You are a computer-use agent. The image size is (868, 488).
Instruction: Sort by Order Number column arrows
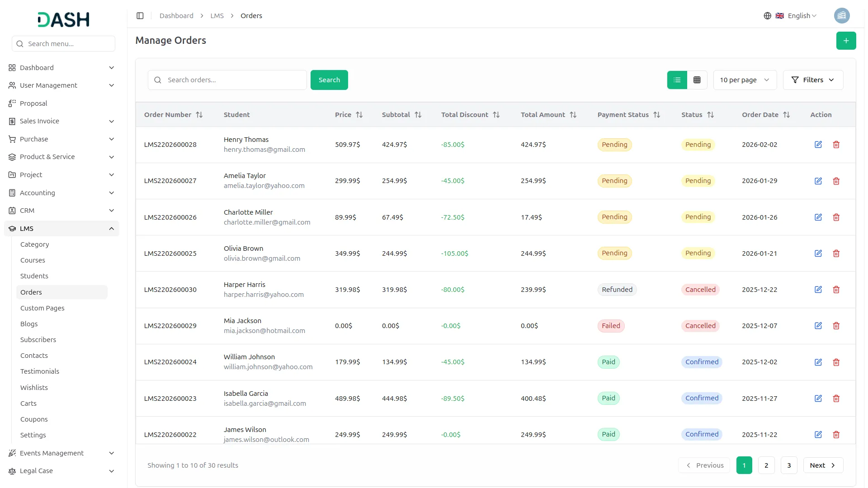(x=199, y=115)
